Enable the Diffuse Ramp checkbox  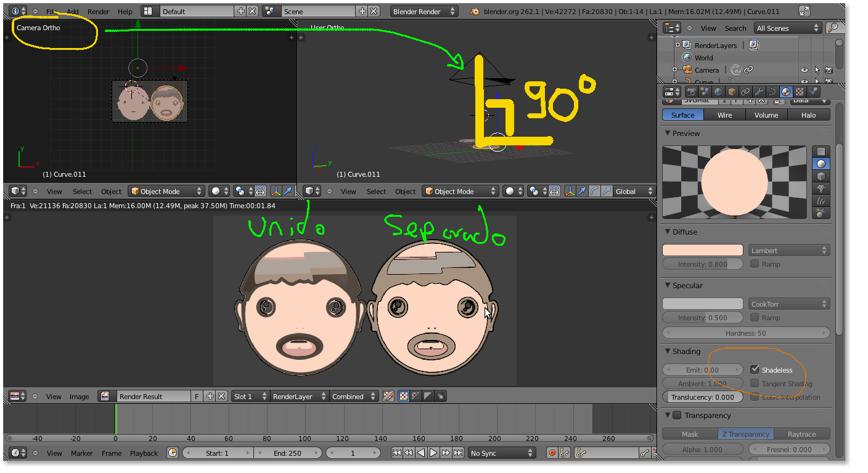(755, 264)
